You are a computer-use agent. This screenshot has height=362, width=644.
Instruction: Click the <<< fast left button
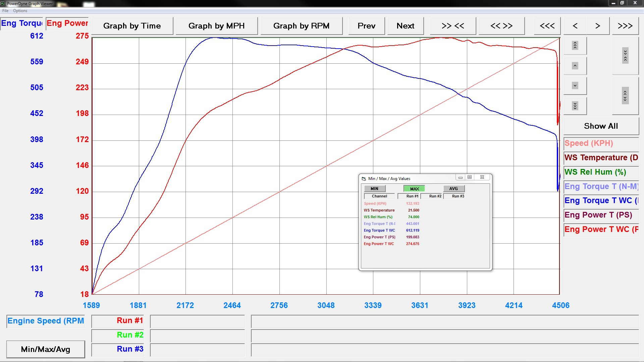547,26
